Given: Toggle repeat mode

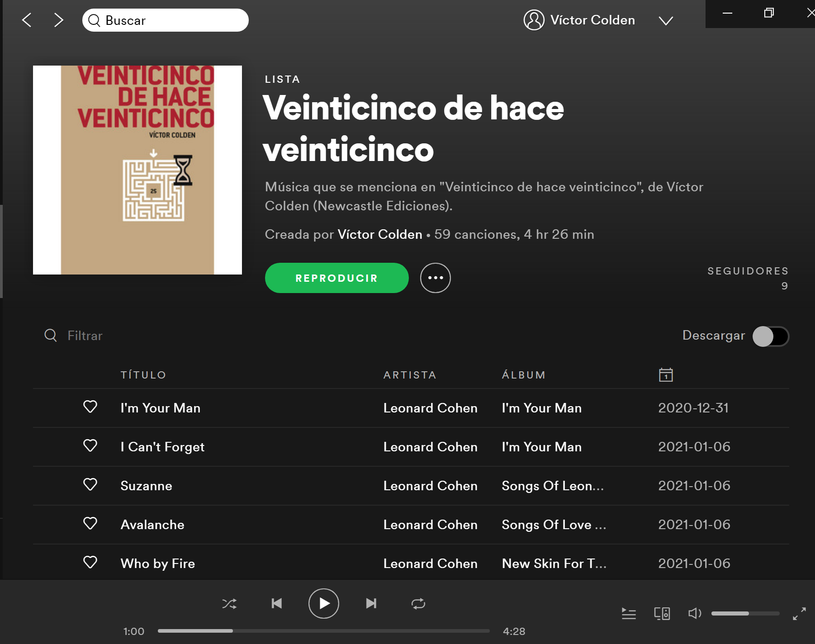Looking at the screenshot, I should 418,604.
